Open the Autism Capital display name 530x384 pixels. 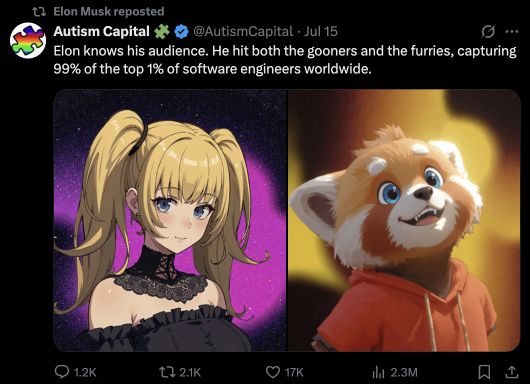click(101, 31)
